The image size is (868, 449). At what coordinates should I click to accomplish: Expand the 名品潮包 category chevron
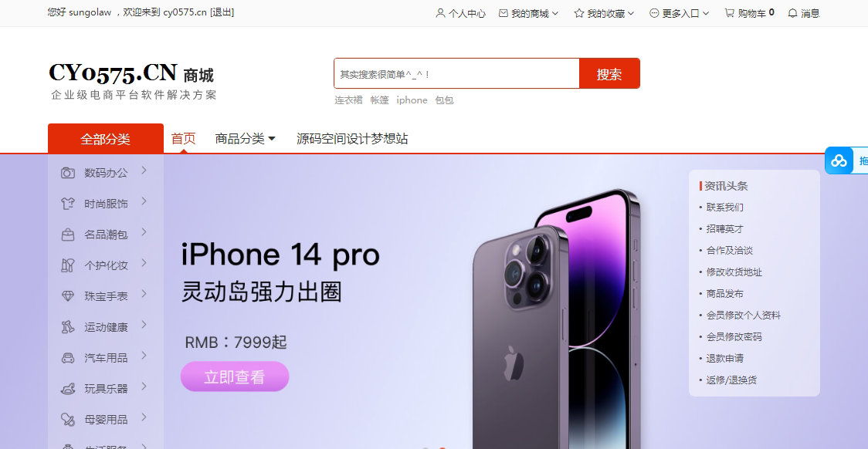144,231
